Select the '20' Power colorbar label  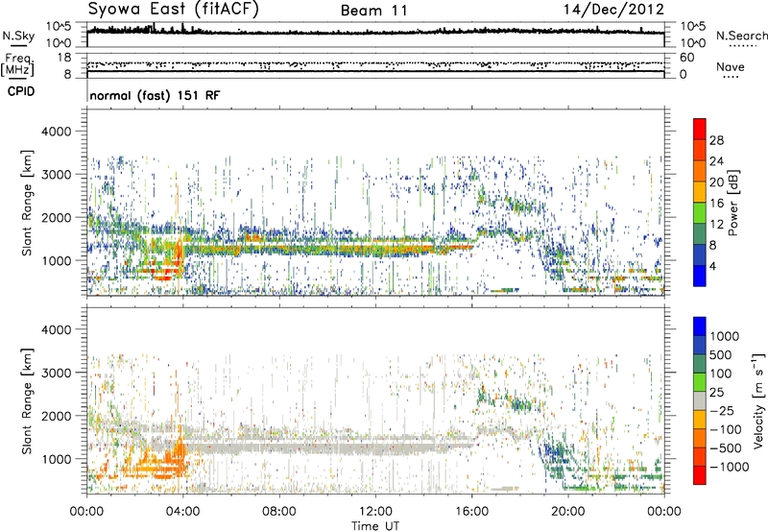click(x=716, y=182)
